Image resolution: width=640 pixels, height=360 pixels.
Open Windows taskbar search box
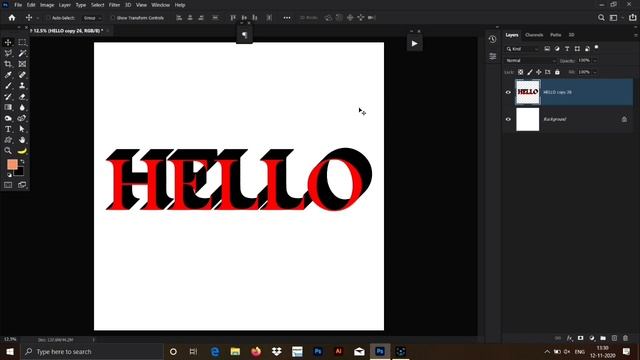point(92,351)
